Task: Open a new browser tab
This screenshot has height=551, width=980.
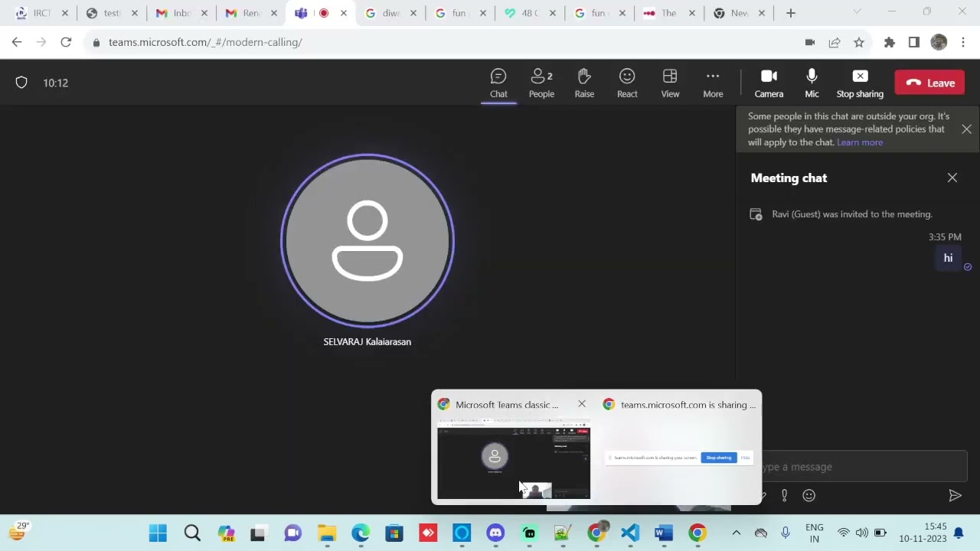Action: pos(791,13)
